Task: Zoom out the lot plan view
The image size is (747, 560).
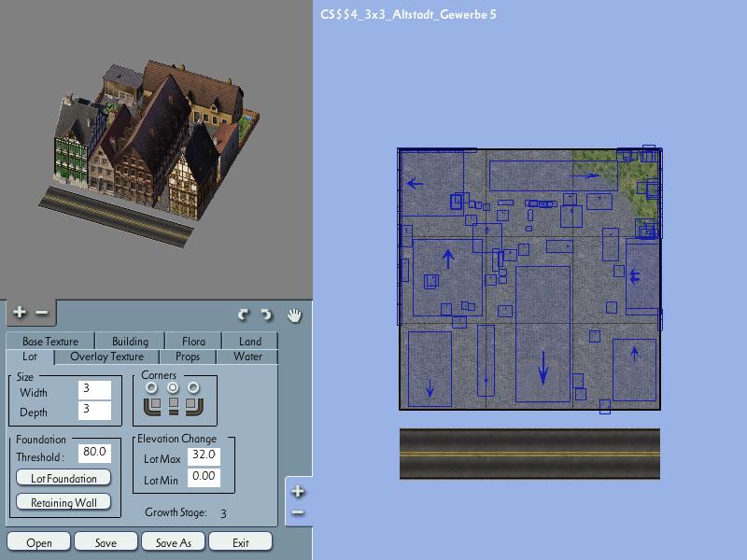Action: click(x=298, y=512)
